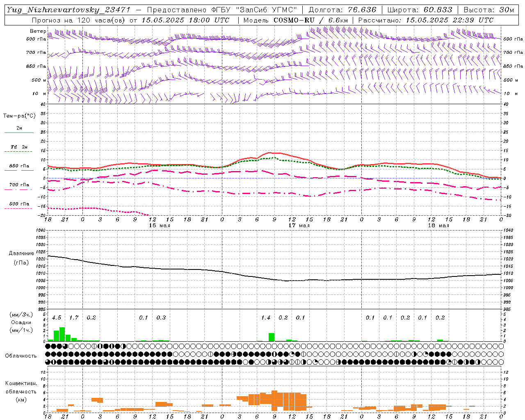The width and height of the screenshot is (525, 420).
Task: Click the computed time "15.05.2025 22:39 UTC"
Action: [450, 20]
